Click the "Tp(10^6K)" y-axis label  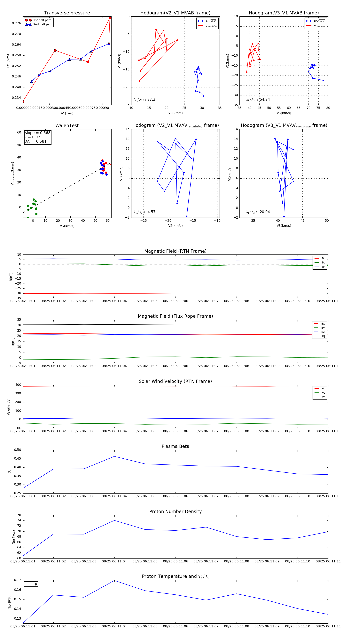pyautogui.click(x=10, y=602)
